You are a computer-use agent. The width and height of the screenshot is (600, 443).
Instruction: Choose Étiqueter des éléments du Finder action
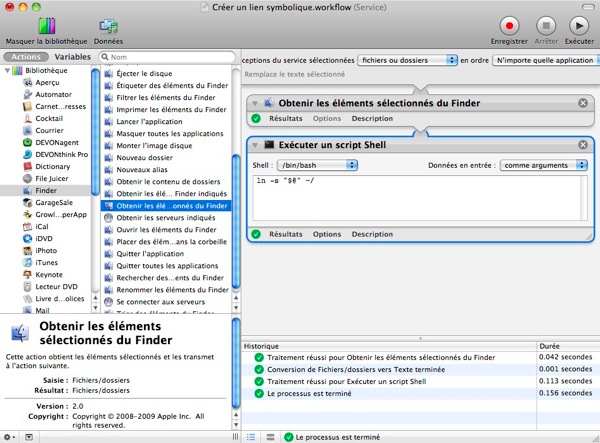point(172,85)
